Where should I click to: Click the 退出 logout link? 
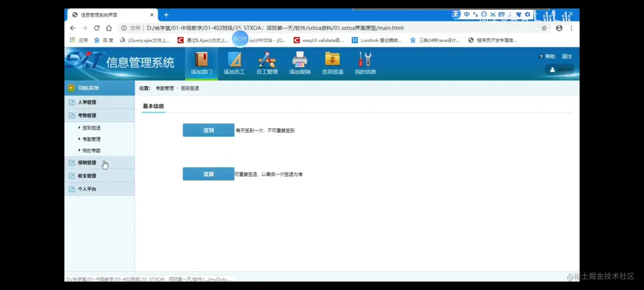(x=567, y=56)
